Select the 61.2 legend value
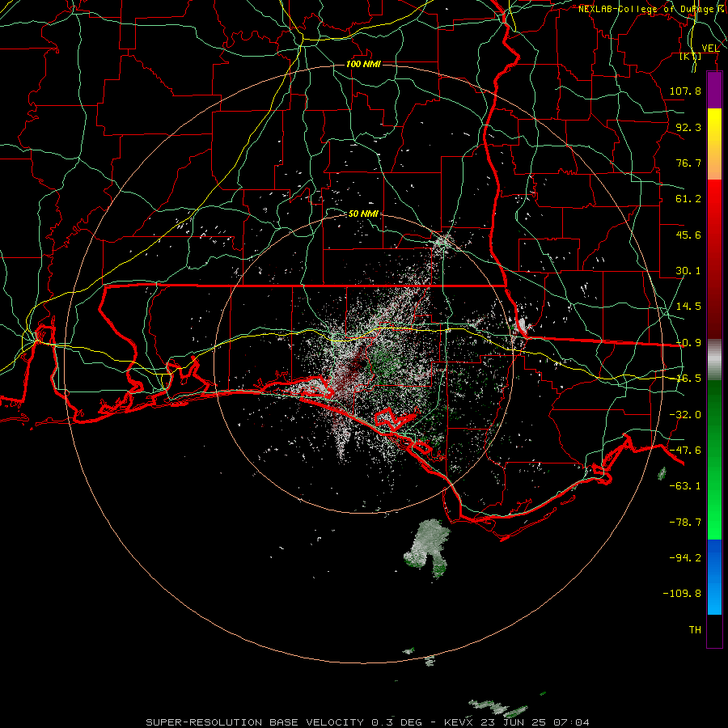 pos(688,199)
